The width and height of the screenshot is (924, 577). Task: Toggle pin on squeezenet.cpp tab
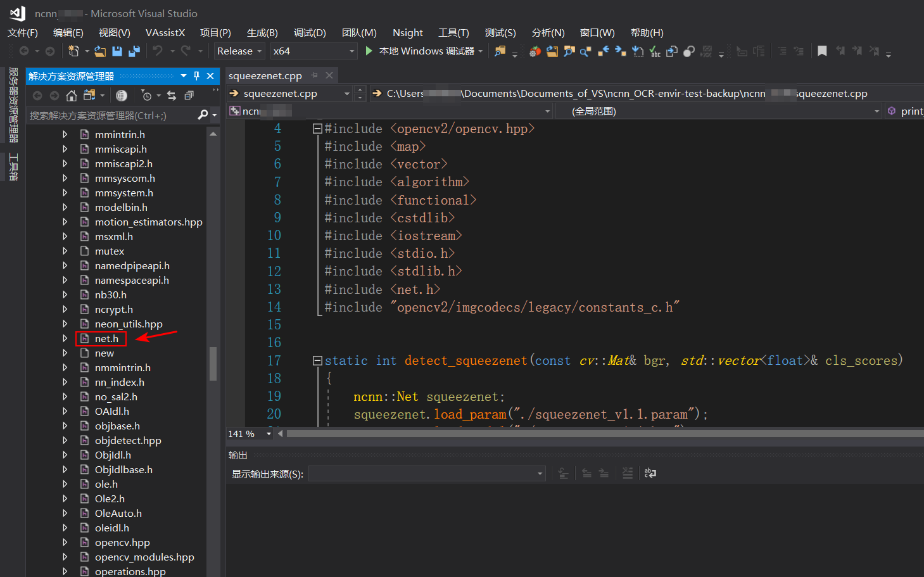pyautogui.click(x=315, y=75)
